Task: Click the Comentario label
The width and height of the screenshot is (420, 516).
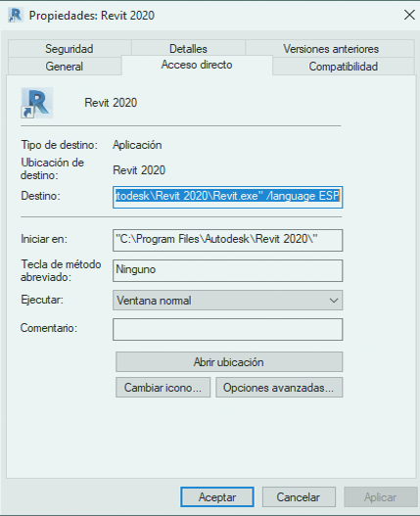Action: click(x=49, y=328)
